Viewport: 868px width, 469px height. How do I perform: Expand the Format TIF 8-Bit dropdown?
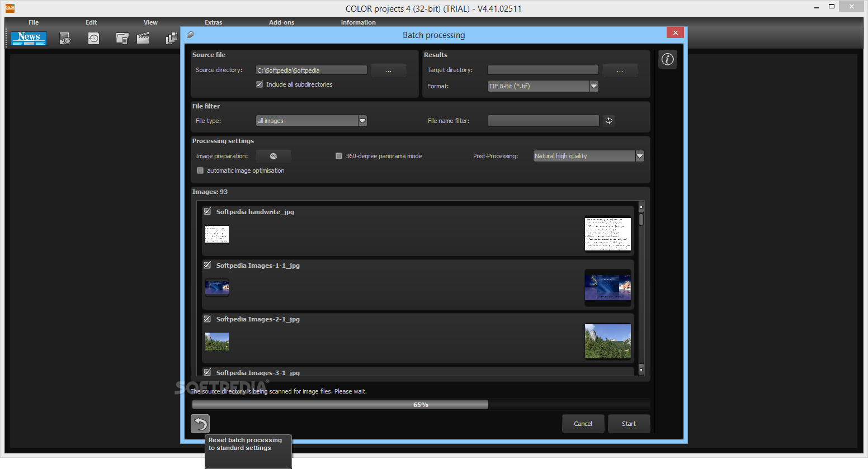click(x=594, y=86)
